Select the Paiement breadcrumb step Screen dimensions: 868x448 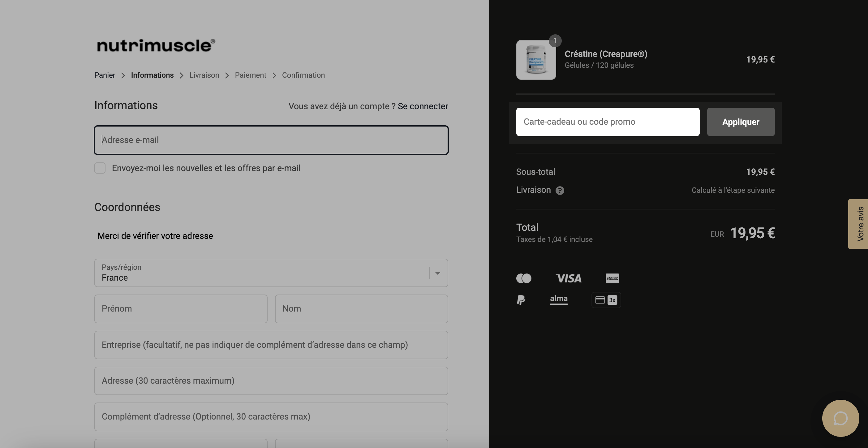pyautogui.click(x=250, y=75)
